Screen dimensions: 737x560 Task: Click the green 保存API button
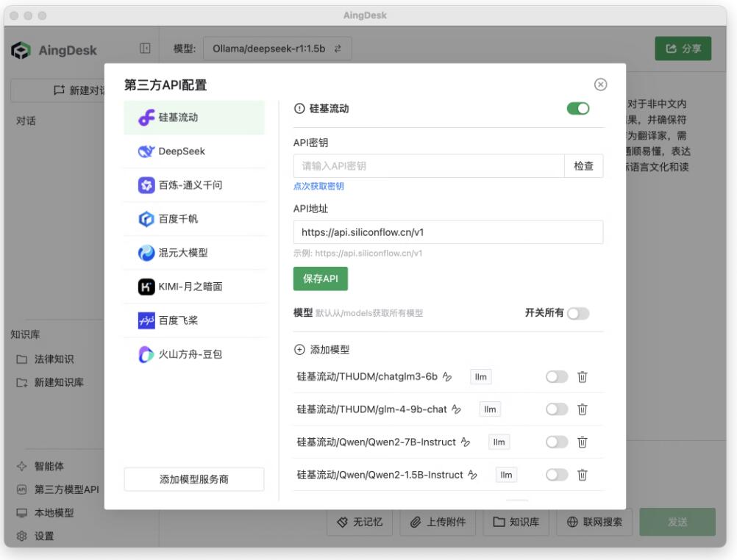click(320, 279)
